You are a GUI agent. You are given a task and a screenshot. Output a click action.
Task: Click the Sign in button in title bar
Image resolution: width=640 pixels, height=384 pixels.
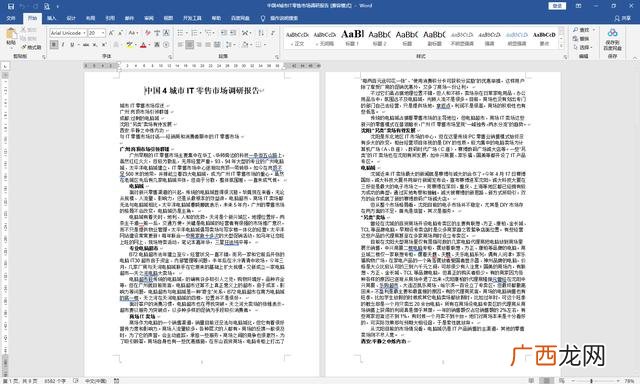point(557,6)
